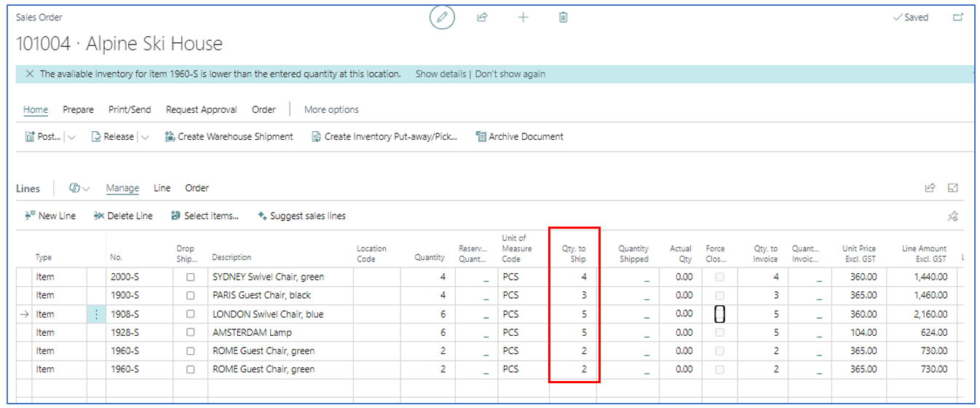Expand the Release dropdown arrow

(144, 137)
